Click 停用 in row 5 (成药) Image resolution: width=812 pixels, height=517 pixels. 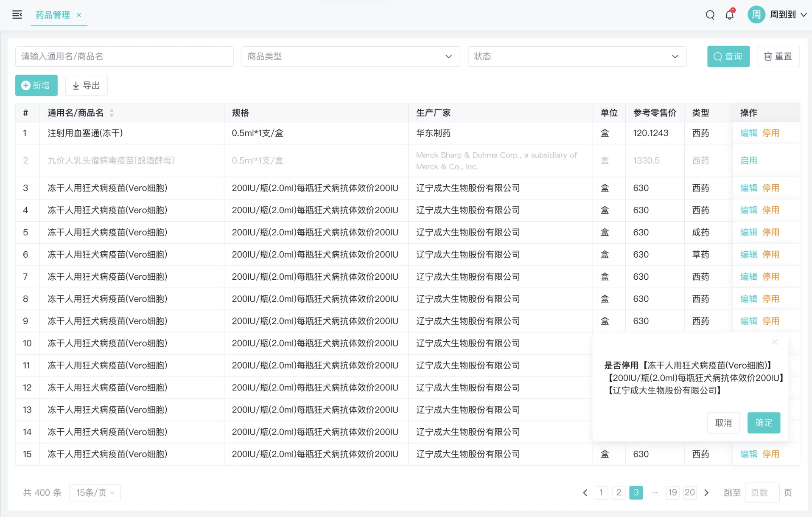point(770,232)
